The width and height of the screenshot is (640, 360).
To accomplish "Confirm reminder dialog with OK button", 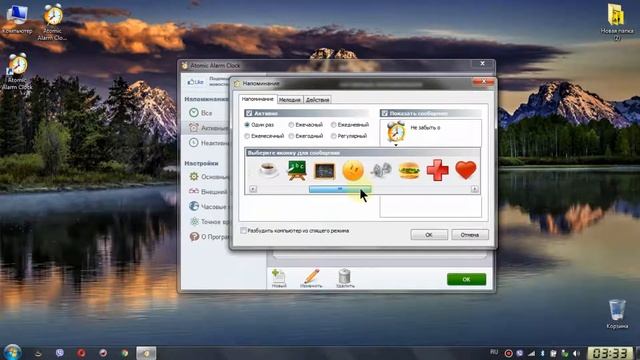I will pos(429,235).
